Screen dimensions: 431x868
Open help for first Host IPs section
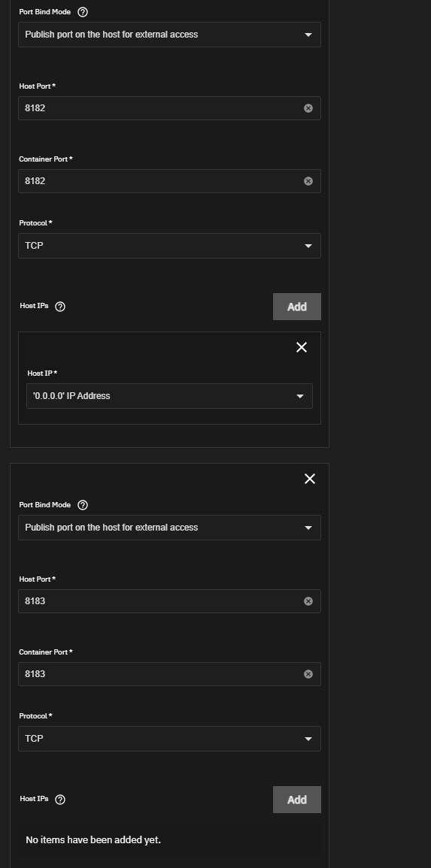60,306
